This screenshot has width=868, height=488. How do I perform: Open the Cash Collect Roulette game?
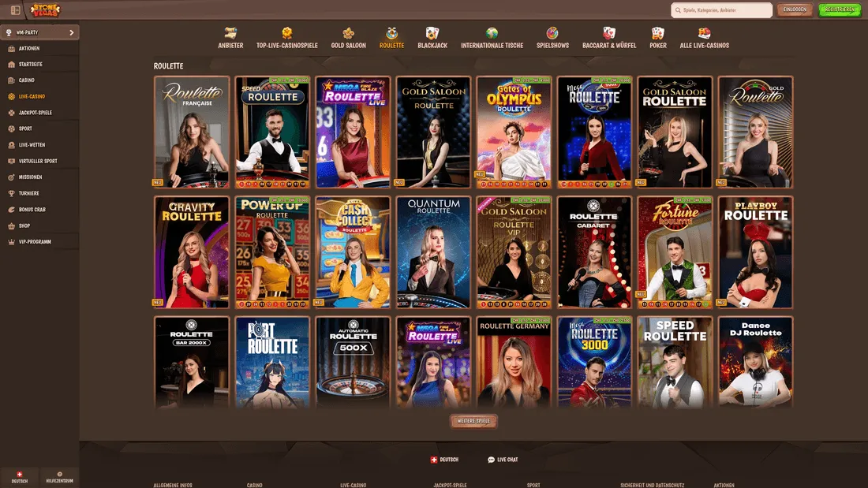tap(354, 252)
